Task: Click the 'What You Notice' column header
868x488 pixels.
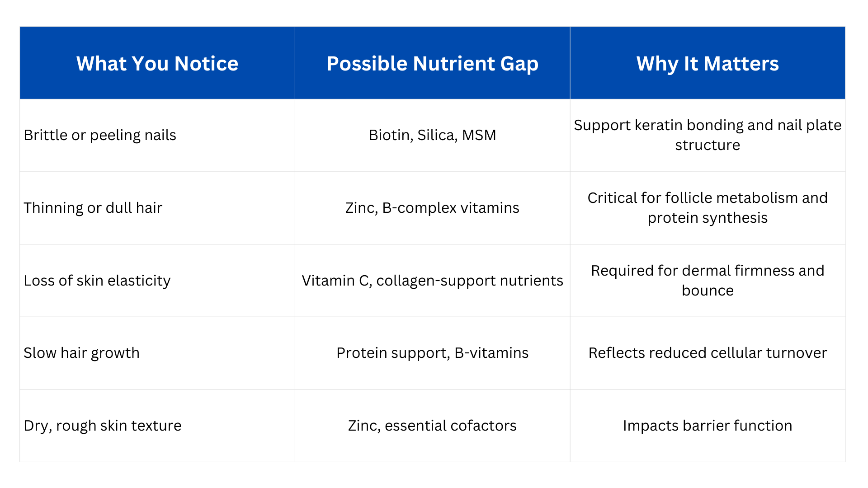Action: pos(157,63)
